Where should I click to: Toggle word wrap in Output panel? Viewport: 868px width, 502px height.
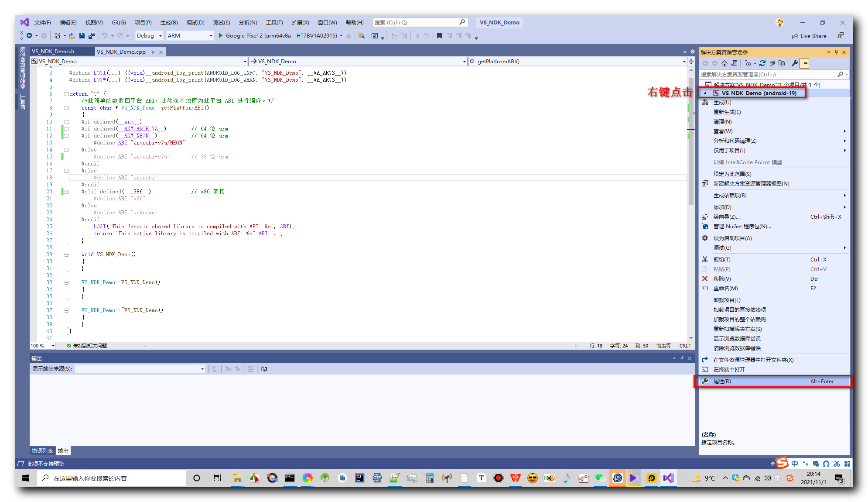pos(264,369)
